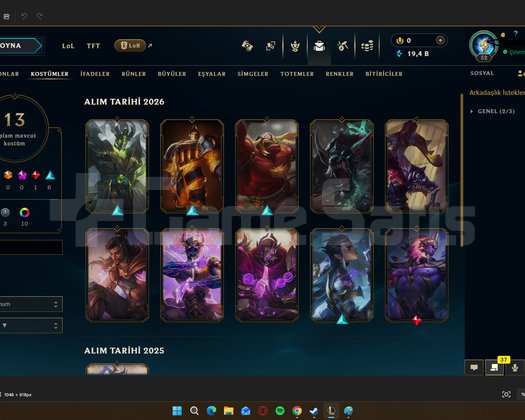525x420 pixels.
Task: Select the RENKLER tab
Action: pos(340,74)
